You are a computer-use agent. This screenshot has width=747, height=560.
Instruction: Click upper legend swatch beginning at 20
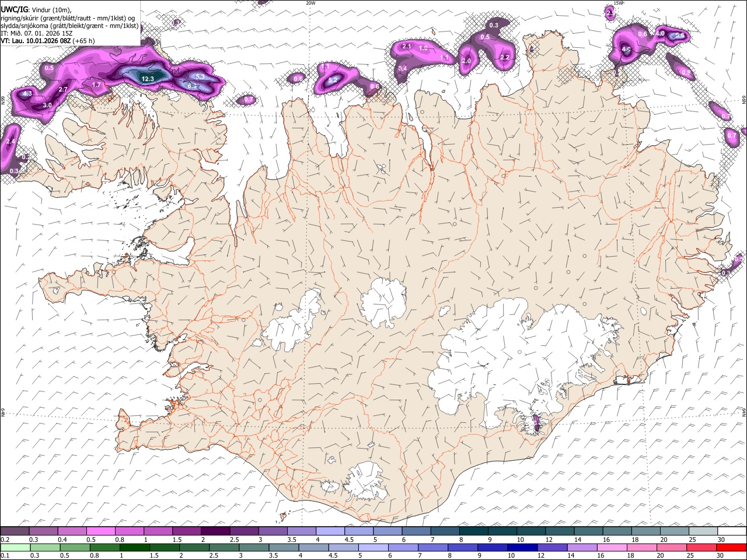pos(675,531)
